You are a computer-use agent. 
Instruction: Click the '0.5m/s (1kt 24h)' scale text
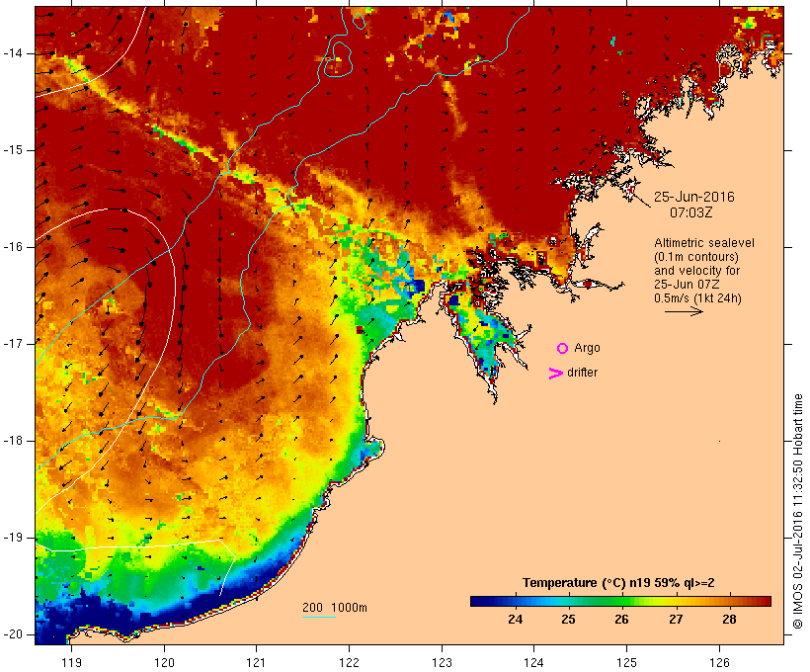coord(697,298)
